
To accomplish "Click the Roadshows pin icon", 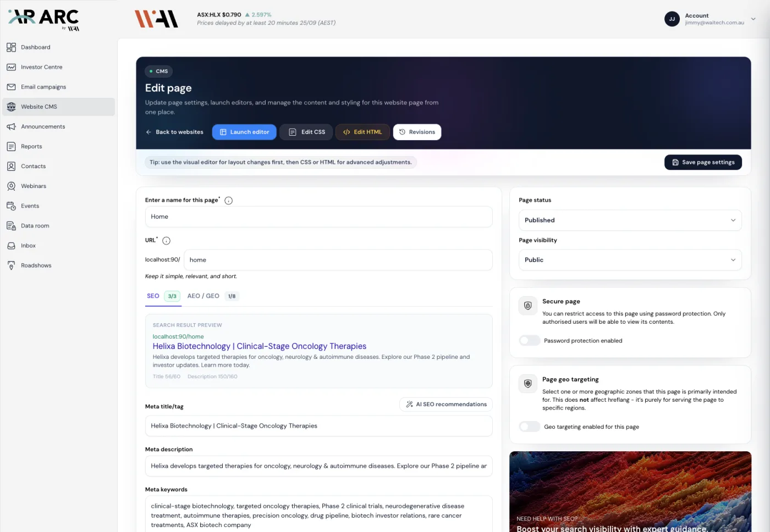I will coord(11,265).
